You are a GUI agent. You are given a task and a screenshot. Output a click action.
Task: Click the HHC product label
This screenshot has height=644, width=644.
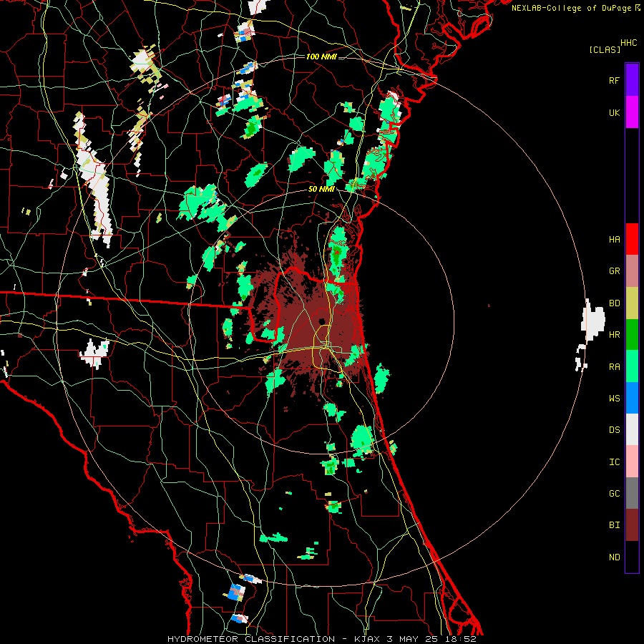pyautogui.click(x=628, y=43)
